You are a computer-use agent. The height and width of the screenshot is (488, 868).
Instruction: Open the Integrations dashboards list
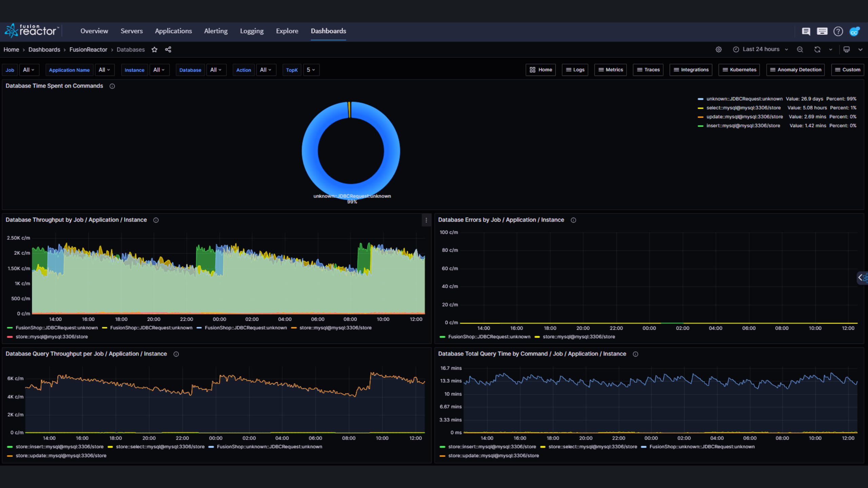[x=691, y=70]
